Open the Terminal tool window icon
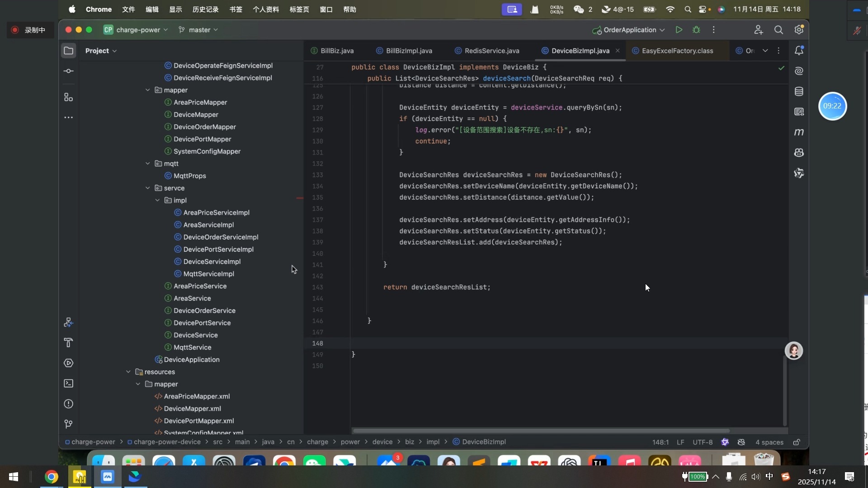The image size is (868, 488). point(68,384)
